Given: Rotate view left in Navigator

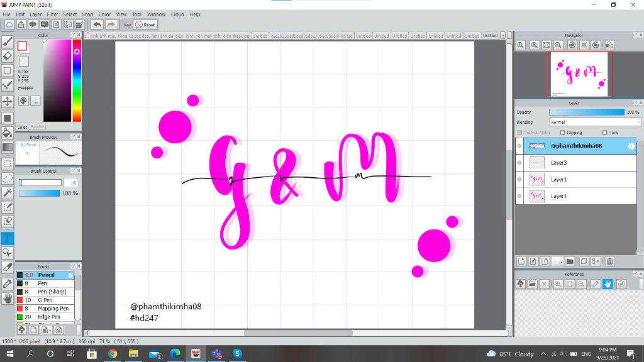Looking at the screenshot, I should point(572,45).
